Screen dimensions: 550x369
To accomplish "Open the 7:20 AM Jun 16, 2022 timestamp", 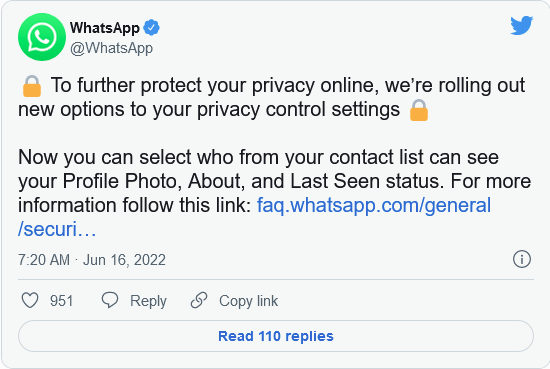I will tap(92, 260).
